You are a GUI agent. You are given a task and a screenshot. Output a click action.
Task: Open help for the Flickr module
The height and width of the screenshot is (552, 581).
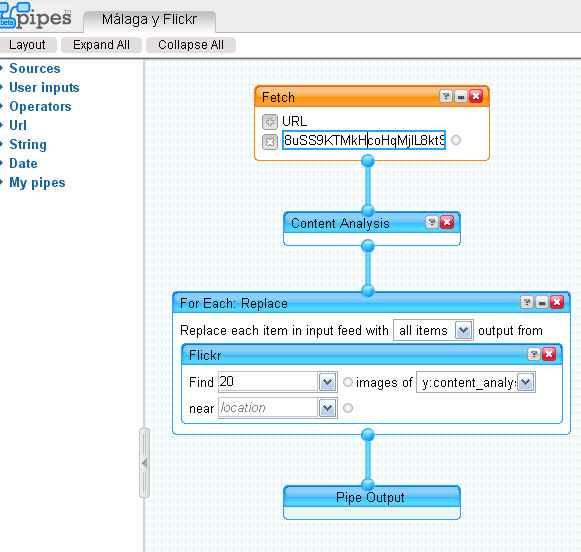534,354
